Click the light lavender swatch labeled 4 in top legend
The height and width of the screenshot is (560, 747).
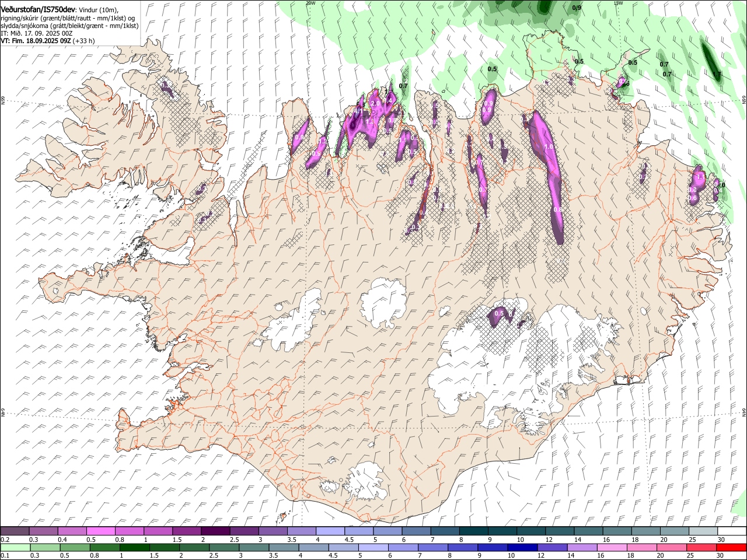(x=330, y=531)
